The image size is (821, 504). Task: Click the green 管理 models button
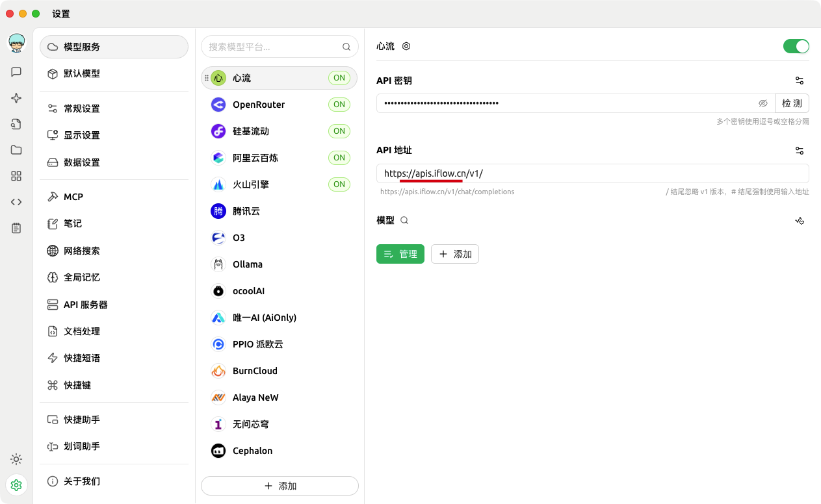[400, 254]
